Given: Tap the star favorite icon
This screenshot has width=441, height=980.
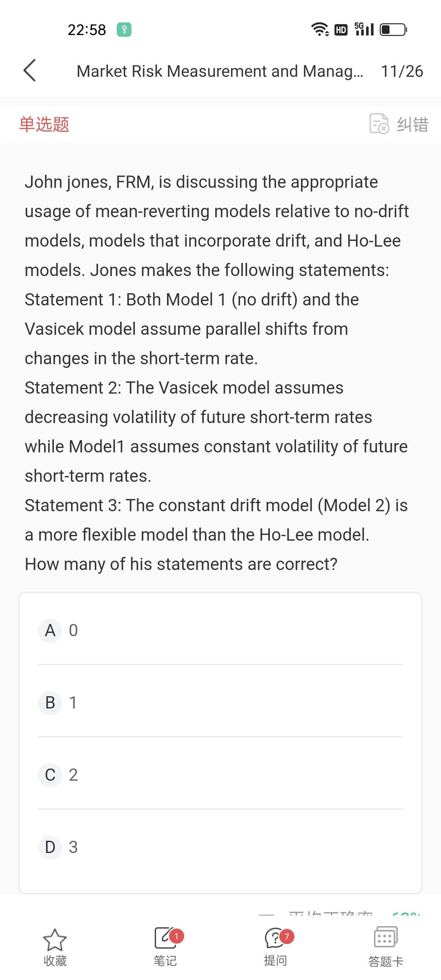Looking at the screenshot, I should click(x=55, y=940).
